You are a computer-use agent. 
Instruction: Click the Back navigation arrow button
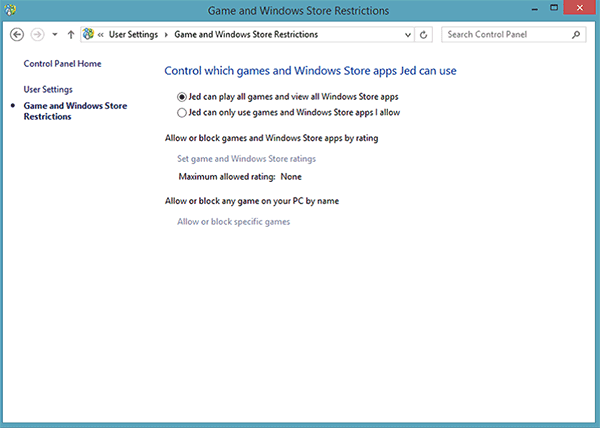[17, 34]
